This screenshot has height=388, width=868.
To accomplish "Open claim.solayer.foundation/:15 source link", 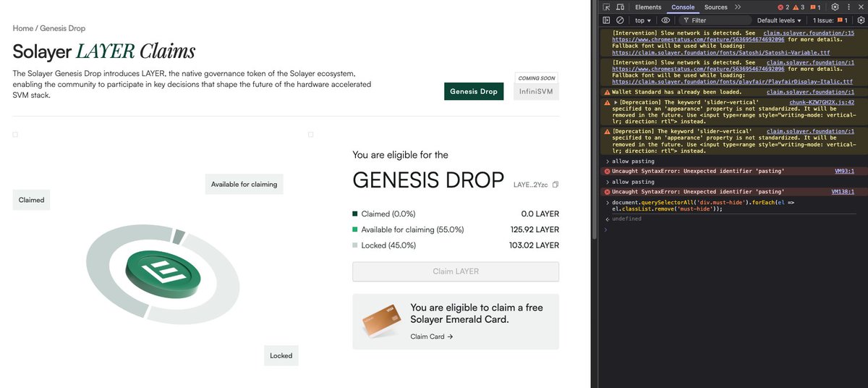I will point(809,33).
